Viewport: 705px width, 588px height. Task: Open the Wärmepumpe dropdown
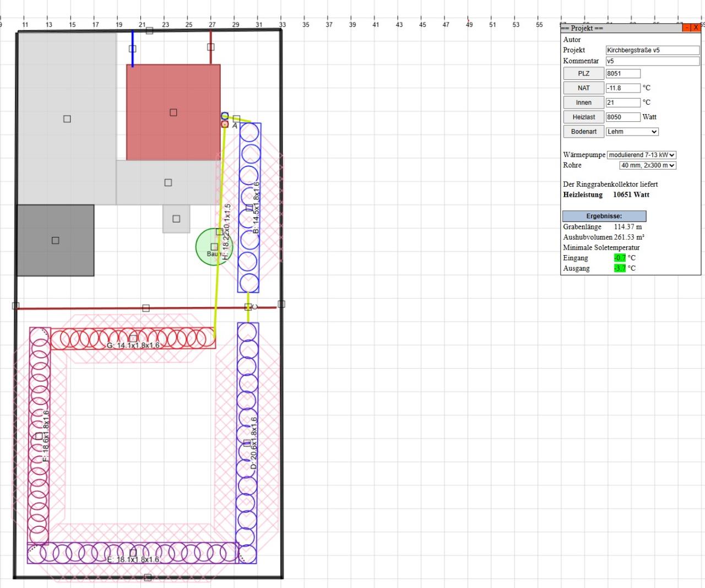point(642,155)
